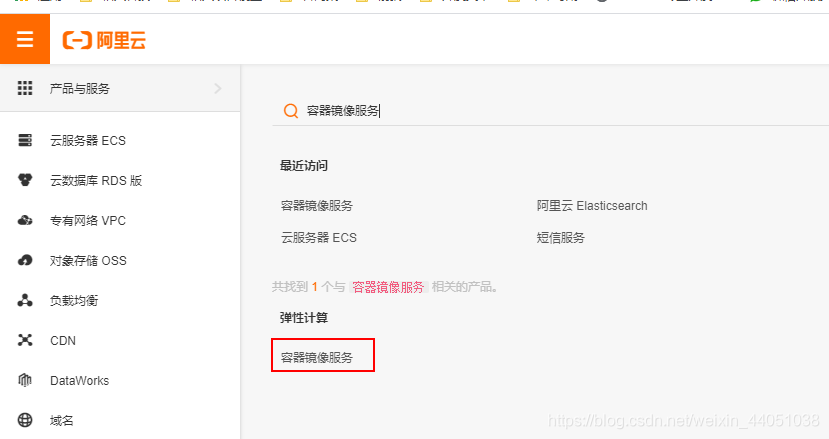
Task: Click the 专有网络 VPC cloud icon
Action: (25, 221)
